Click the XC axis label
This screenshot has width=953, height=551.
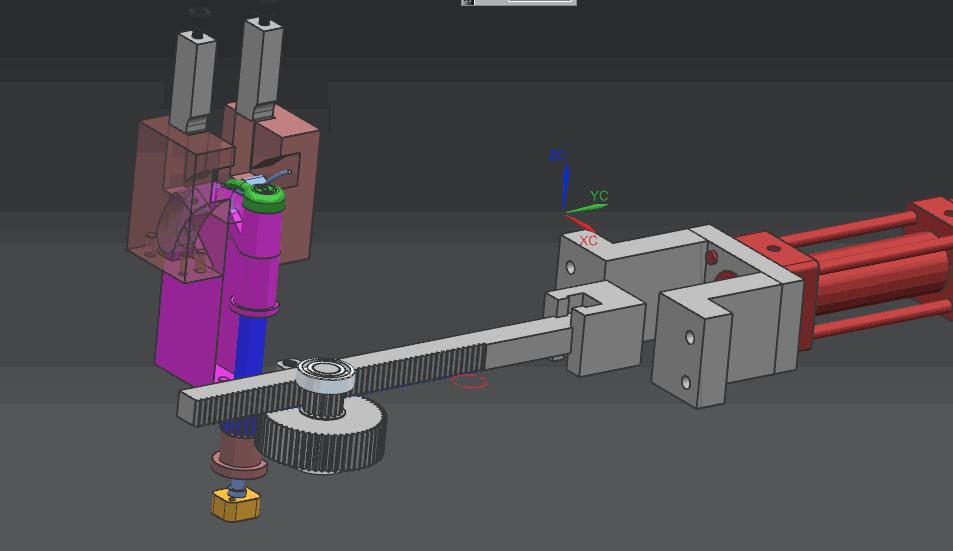tap(588, 241)
